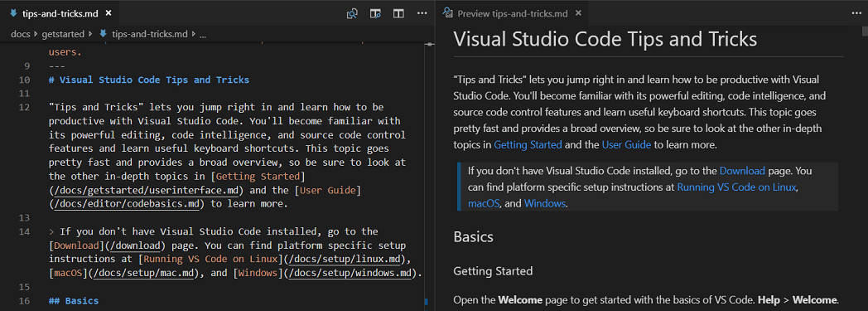The width and height of the screenshot is (868, 311).
Task: Select the tips-and-tricks.md editor tab
Action: click(x=60, y=13)
